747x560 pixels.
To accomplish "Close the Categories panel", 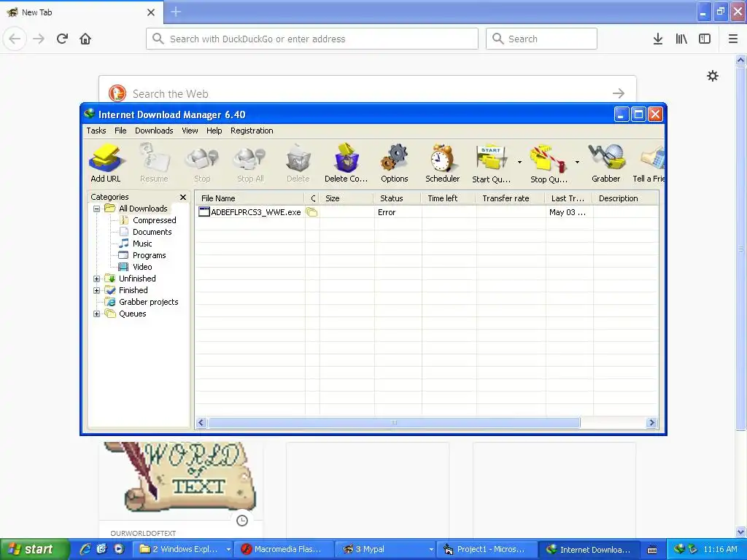I will click(183, 197).
